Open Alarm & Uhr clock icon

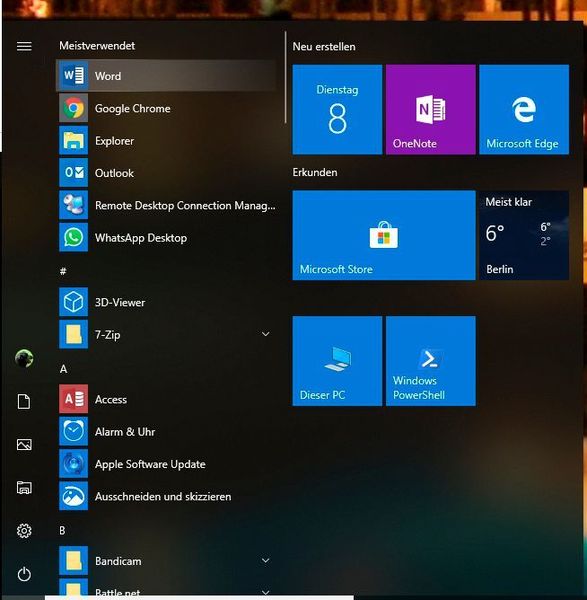tap(73, 431)
